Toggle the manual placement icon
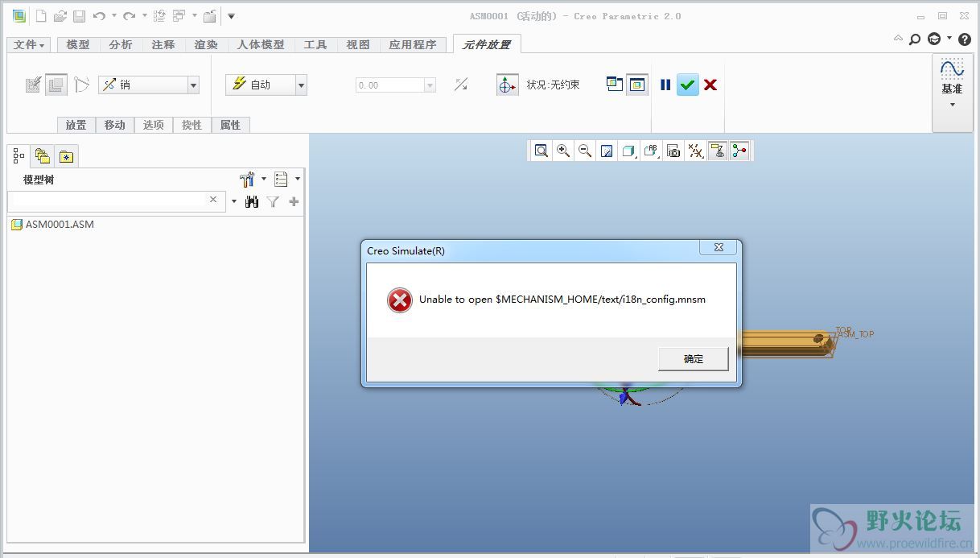This screenshot has width=980, height=558. click(56, 85)
